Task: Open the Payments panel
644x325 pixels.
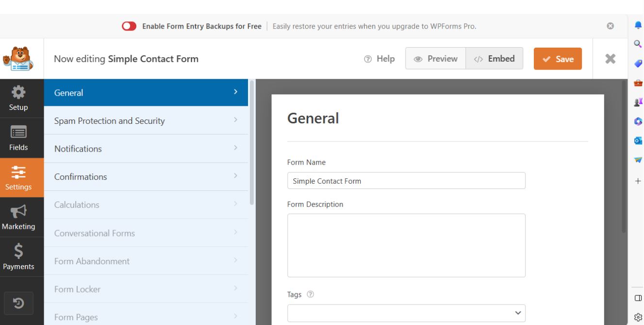Action: (x=19, y=257)
